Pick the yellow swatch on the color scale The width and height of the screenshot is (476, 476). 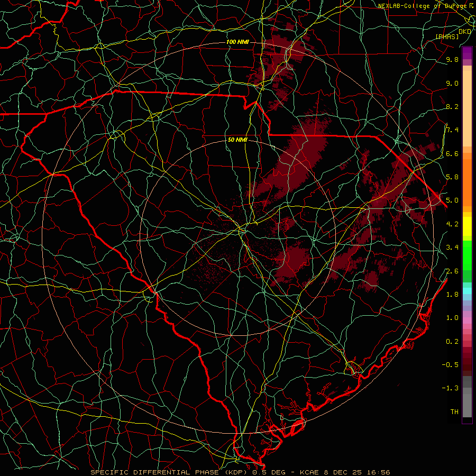pyautogui.click(x=467, y=226)
